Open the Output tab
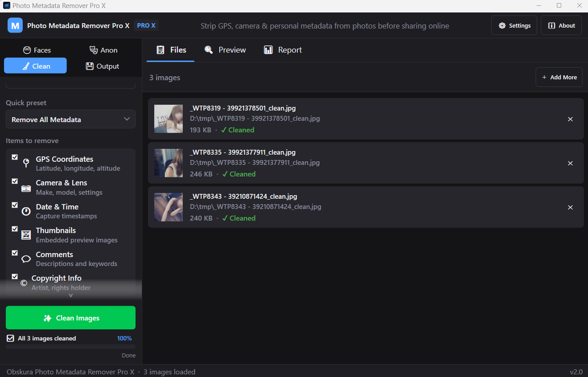The height and width of the screenshot is (377, 588). pos(102,66)
